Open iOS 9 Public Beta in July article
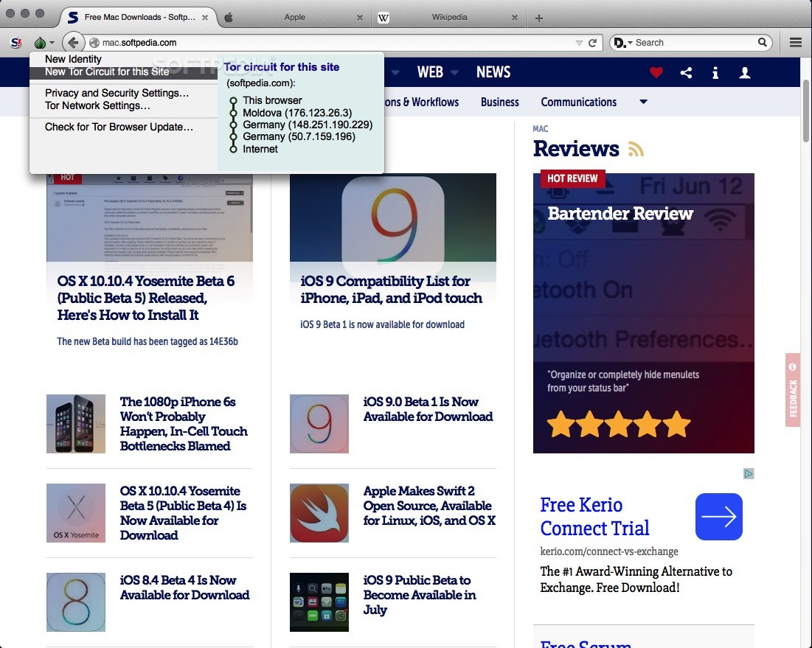 pos(420,594)
